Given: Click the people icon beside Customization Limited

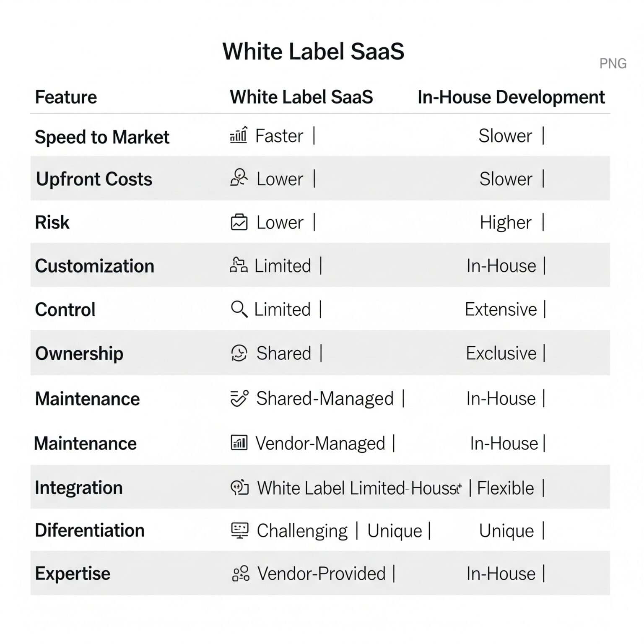Looking at the screenshot, I should tap(239, 265).
